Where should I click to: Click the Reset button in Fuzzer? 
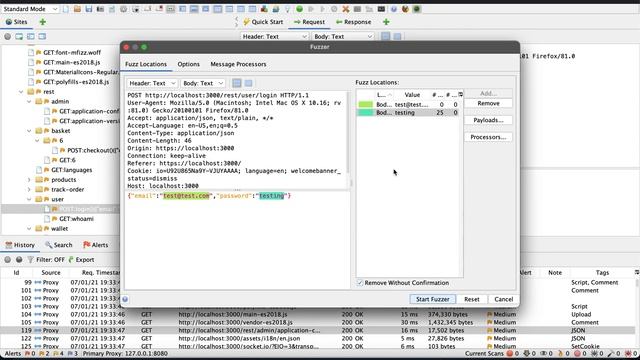(472, 299)
